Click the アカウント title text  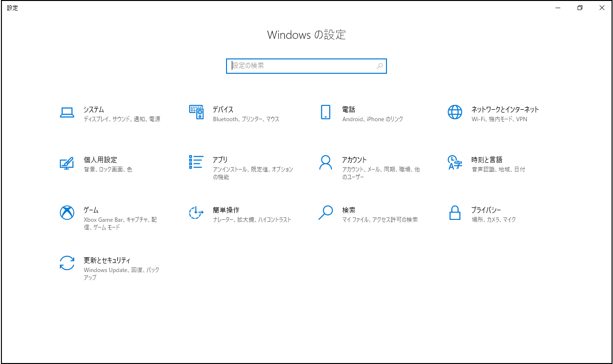pos(354,160)
